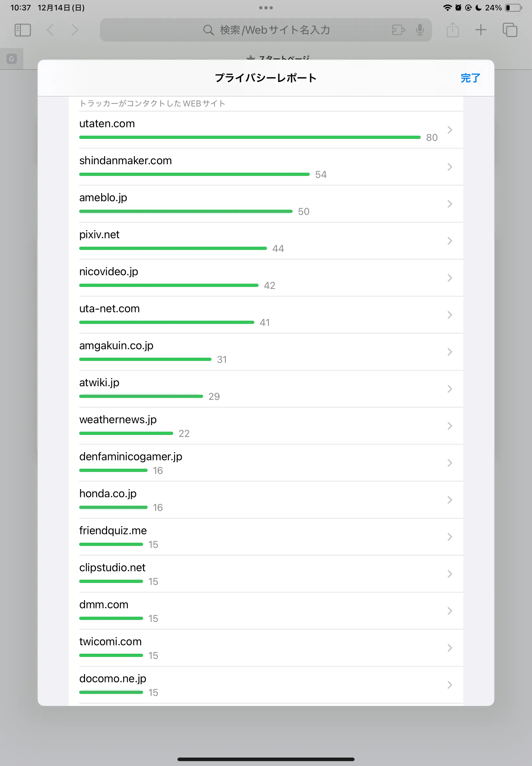The image size is (532, 766).
Task: Tap the microphone dictation icon
Action: [x=420, y=30]
